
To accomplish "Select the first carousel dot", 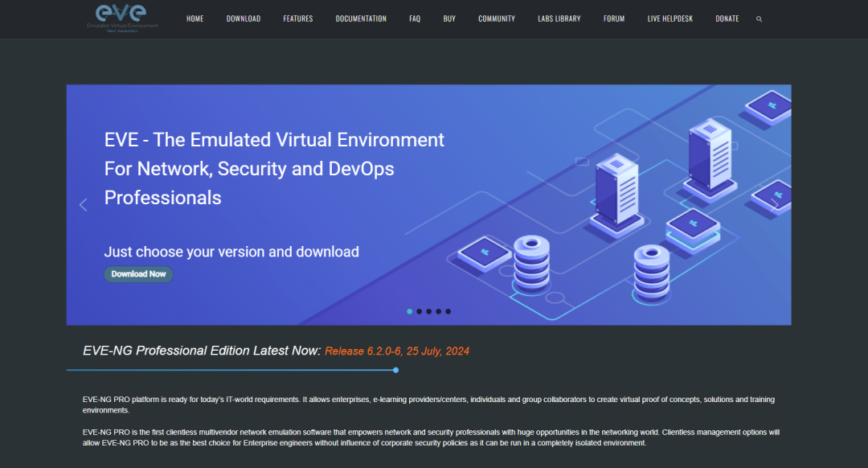I will (410, 311).
